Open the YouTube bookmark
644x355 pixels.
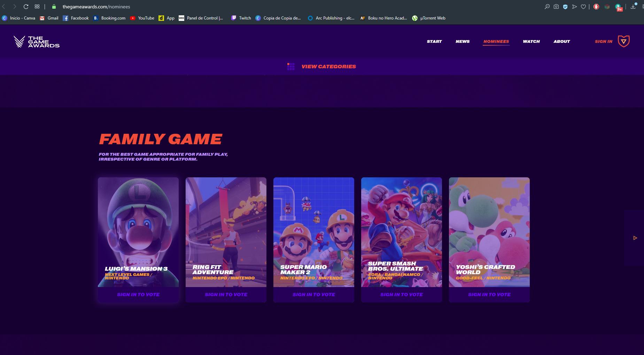pyautogui.click(x=142, y=18)
